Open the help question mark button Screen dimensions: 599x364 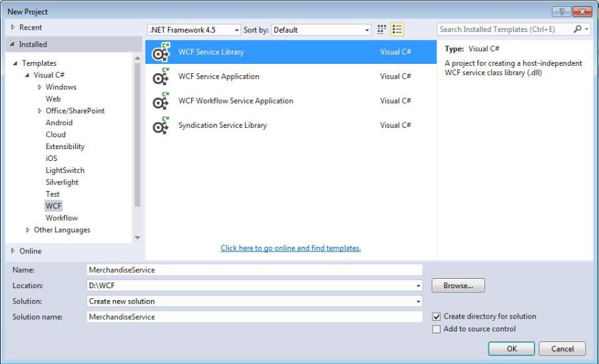tap(562, 11)
